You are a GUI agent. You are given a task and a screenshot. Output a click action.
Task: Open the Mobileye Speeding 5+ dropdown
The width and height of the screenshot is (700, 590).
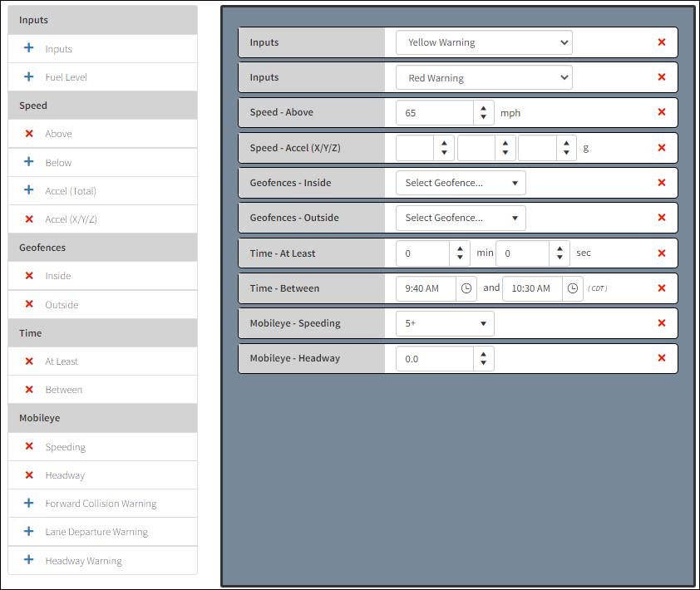(445, 323)
